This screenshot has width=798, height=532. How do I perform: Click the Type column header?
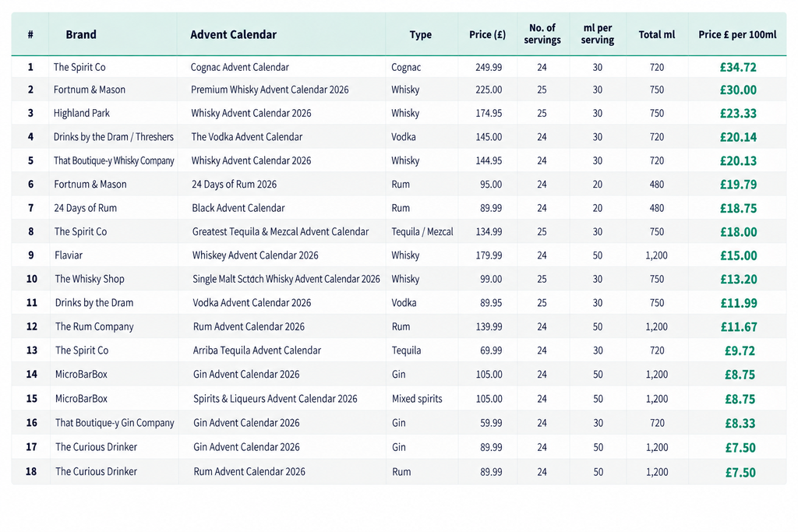click(420, 34)
